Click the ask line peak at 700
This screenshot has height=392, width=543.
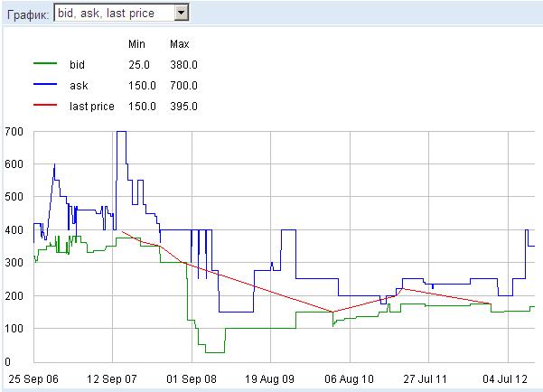121,132
